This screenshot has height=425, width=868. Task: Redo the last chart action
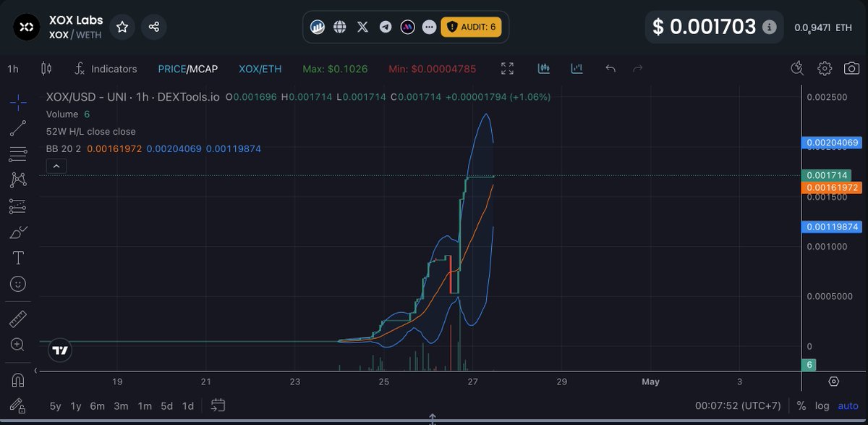(x=638, y=69)
